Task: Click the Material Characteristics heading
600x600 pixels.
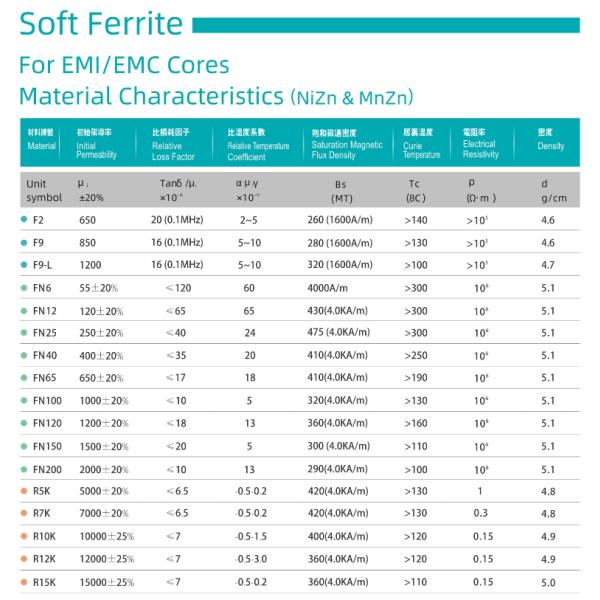Action: (150, 96)
